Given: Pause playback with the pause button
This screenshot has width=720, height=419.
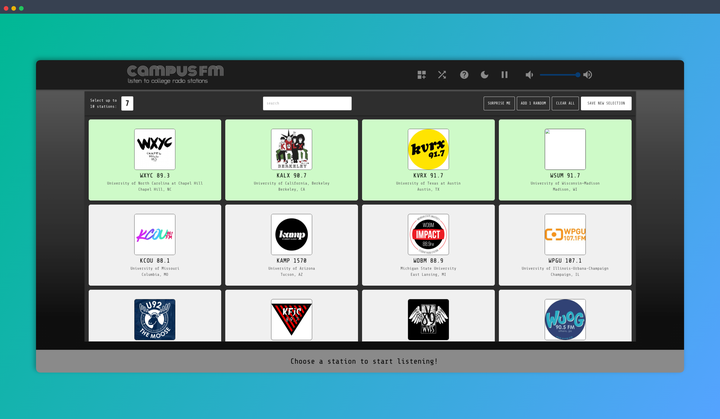Looking at the screenshot, I should tap(504, 75).
